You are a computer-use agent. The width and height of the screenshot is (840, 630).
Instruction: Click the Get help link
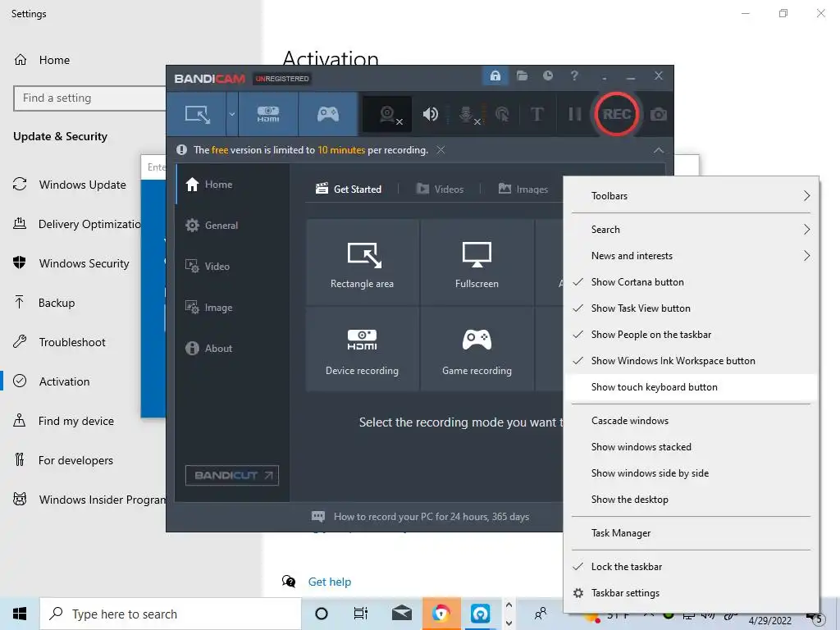(x=330, y=582)
